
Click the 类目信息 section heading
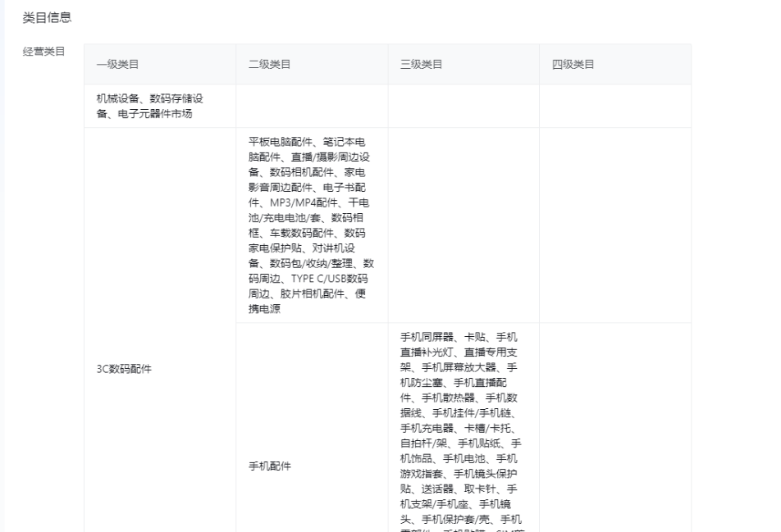coord(46,18)
